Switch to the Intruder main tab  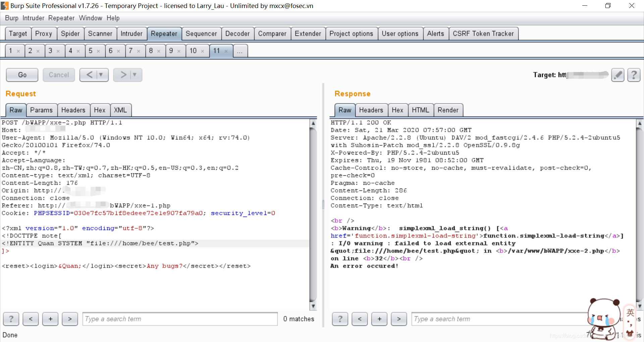tap(131, 34)
